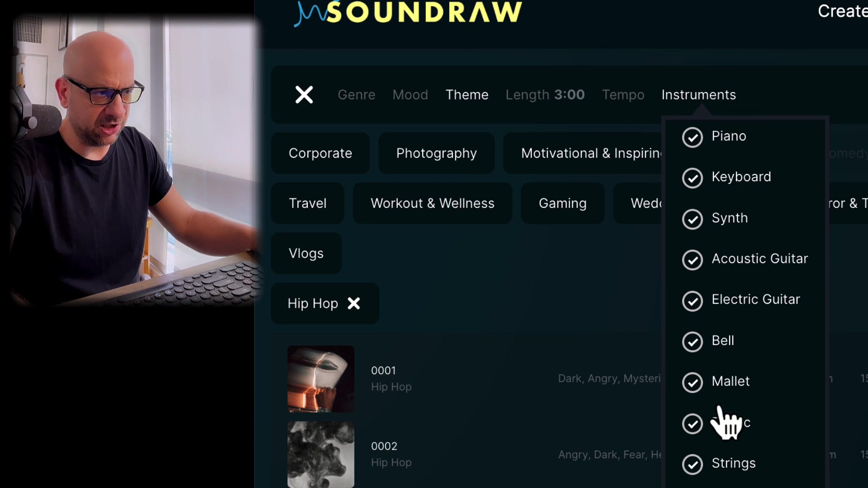Click the Soundraw logo
The width and height of the screenshot is (868, 488).
[408, 13]
